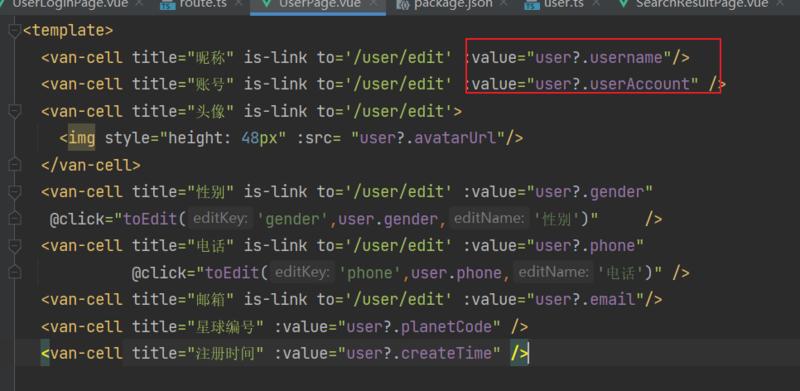The width and height of the screenshot is (800, 391).
Task: Click title="账号" attribute
Action: coord(183,84)
